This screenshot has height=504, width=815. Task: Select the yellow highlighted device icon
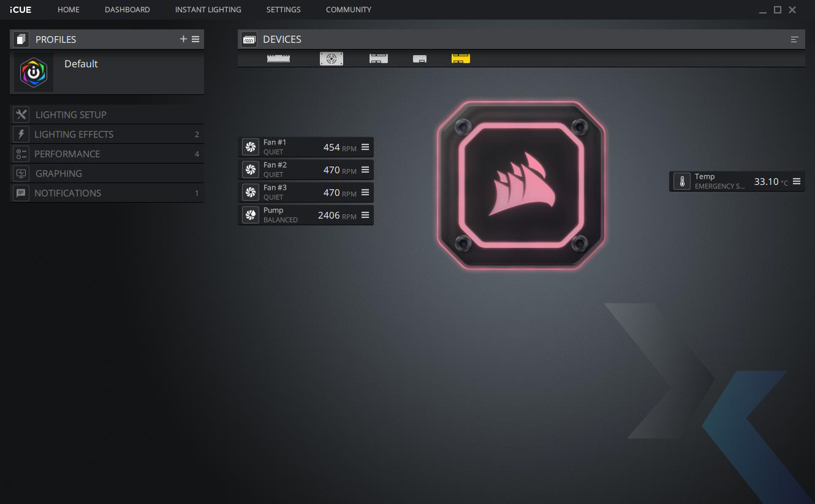pyautogui.click(x=461, y=59)
